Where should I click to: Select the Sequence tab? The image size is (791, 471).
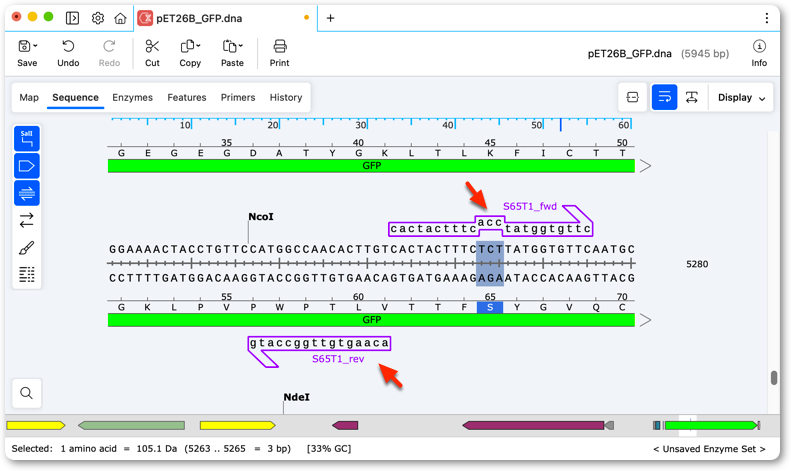75,97
